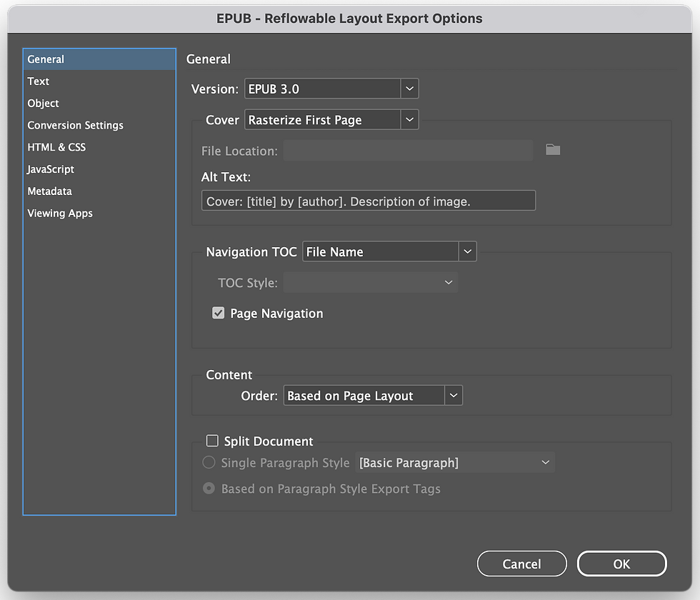Viewport: 700px width, 600px height.
Task: Open the Version EPUB 3.0 dropdown
Action: pos(331,89)
